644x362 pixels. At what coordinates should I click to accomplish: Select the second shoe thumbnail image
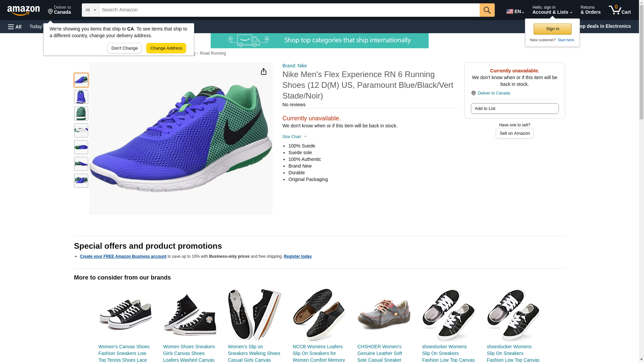81,97
